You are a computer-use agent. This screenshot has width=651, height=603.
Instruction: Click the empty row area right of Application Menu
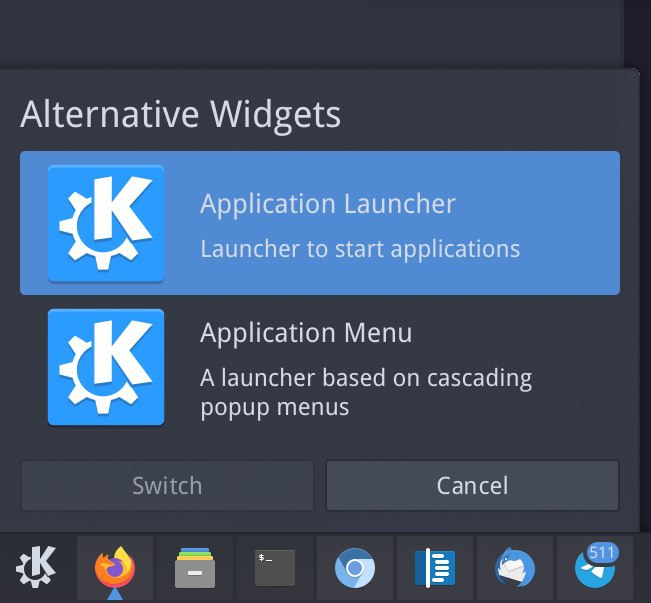(577, 367)
